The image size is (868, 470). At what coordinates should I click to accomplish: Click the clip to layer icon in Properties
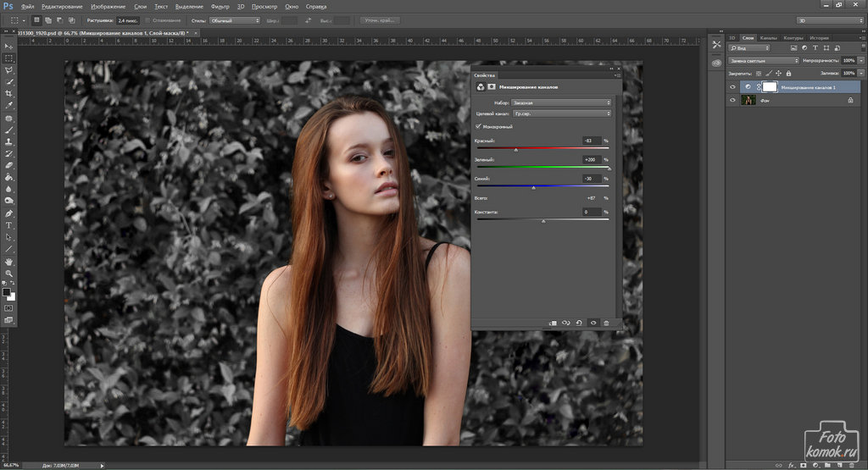click(x=553, y=323)
